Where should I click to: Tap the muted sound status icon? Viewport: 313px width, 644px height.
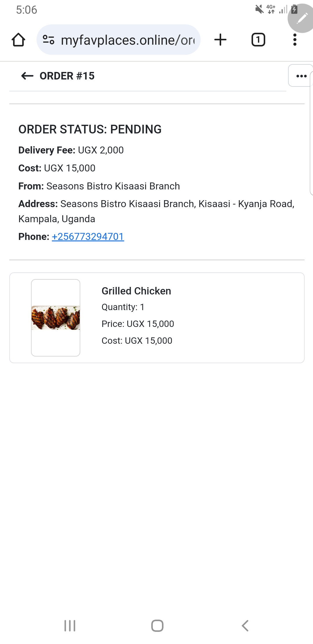coord(259,10)
